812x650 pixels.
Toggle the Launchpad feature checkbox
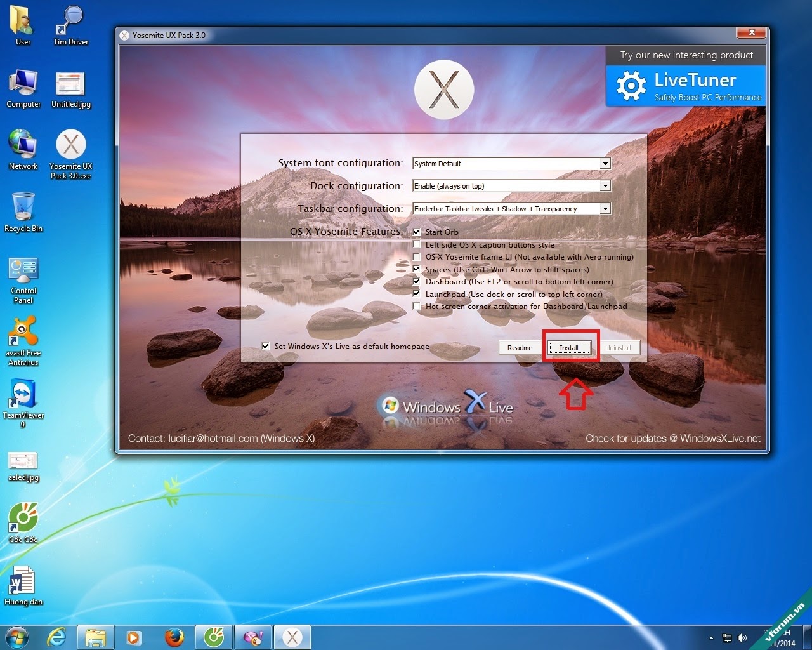(x=417, y=294)
